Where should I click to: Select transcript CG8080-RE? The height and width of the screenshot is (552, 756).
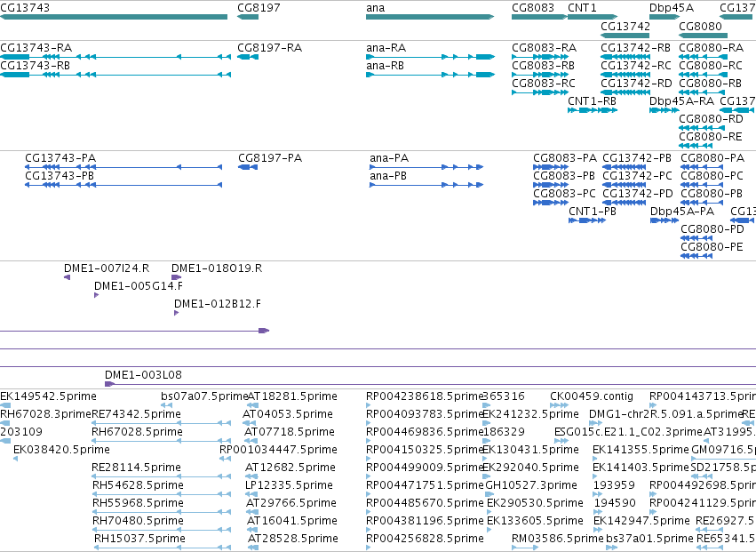696,146
